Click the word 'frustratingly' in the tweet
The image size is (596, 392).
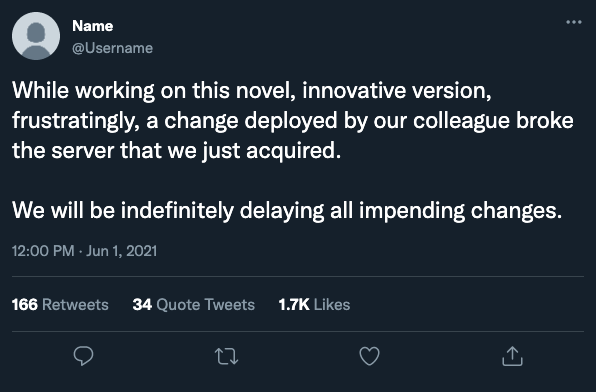tap(76, 121)
